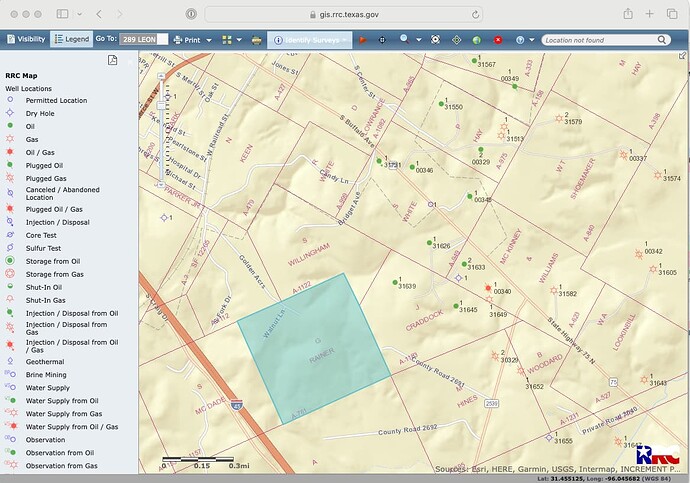
Task: Click the oil well labeled 31639
Action: click(395, 282)
